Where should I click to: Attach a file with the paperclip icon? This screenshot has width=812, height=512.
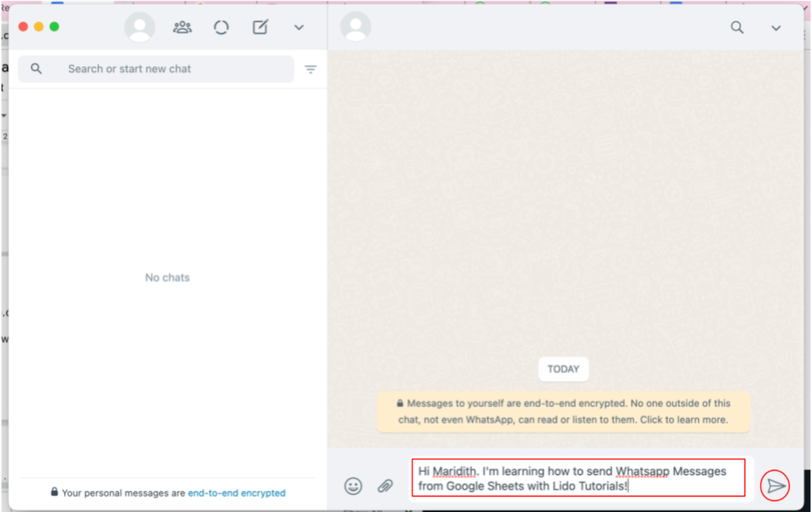pos(385,486)
